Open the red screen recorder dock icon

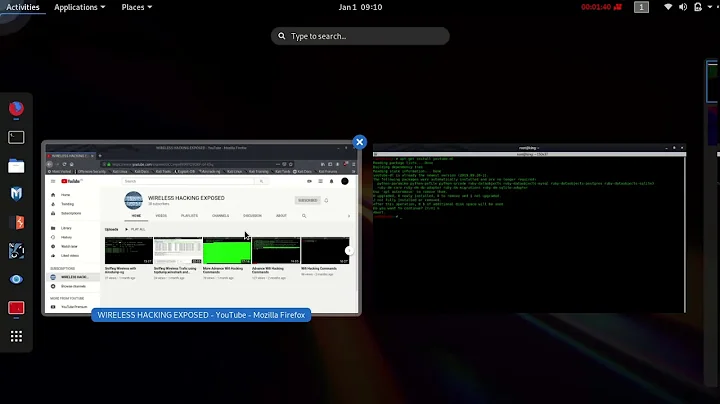[16, 308]
